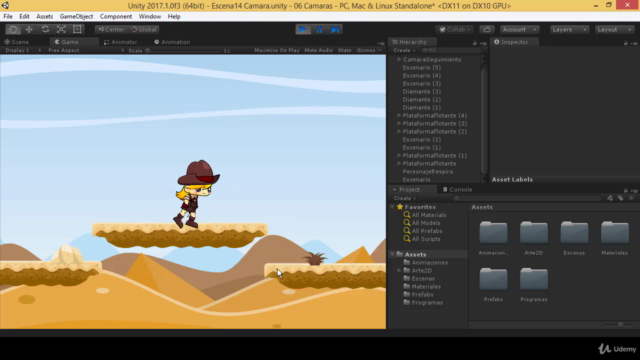Expand PlataformaFlotante (2) in Hierarchy
640x360 pixels.
399,131
